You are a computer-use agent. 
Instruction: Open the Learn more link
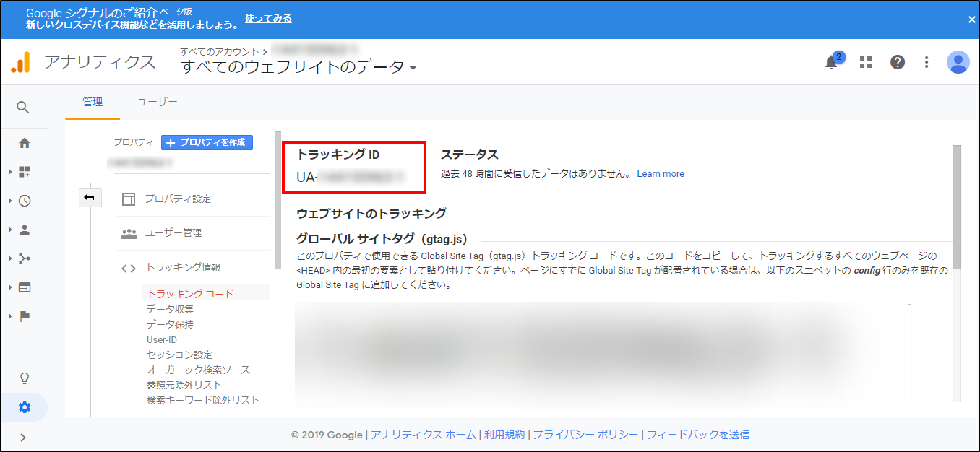pos(661,174)
